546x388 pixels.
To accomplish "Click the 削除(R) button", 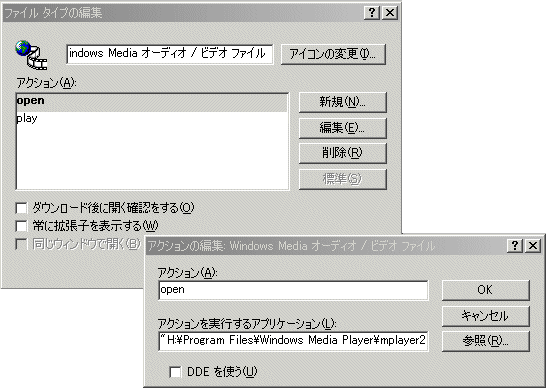I will (343, 153).
